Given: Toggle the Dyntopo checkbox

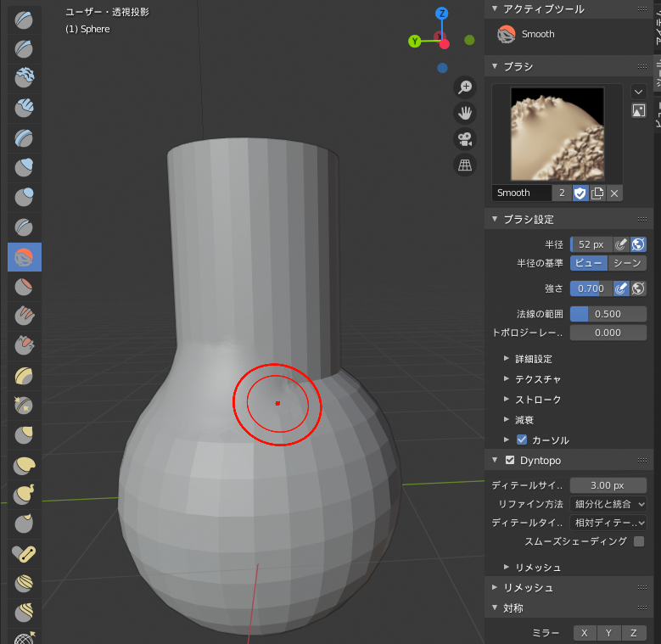Looking at the screenshot, I should click(510, 460).
